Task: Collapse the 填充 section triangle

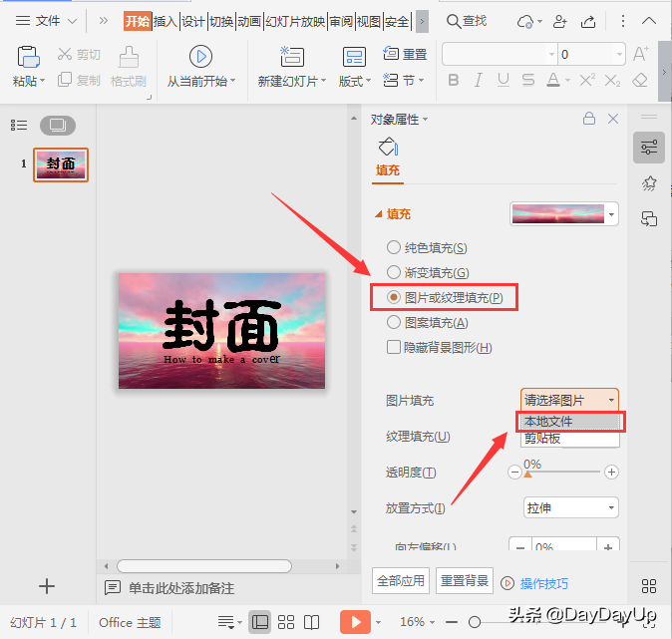Action: [x=378, y=214]
